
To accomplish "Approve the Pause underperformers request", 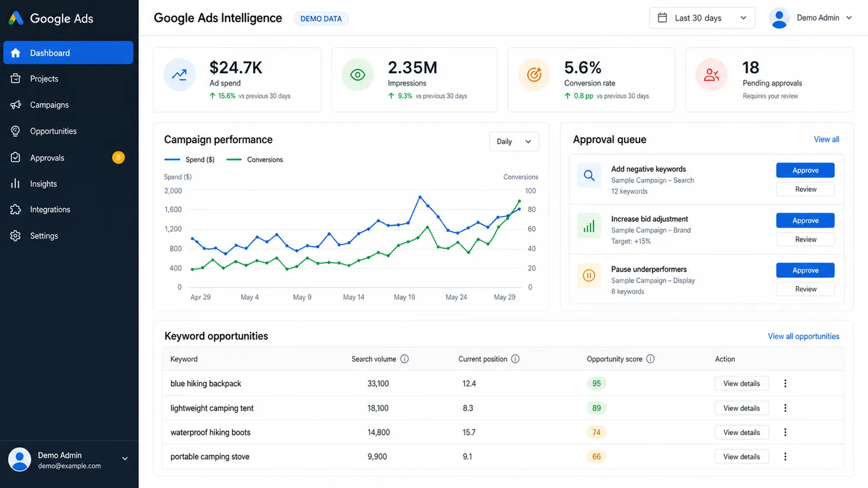I will [805, 270].
